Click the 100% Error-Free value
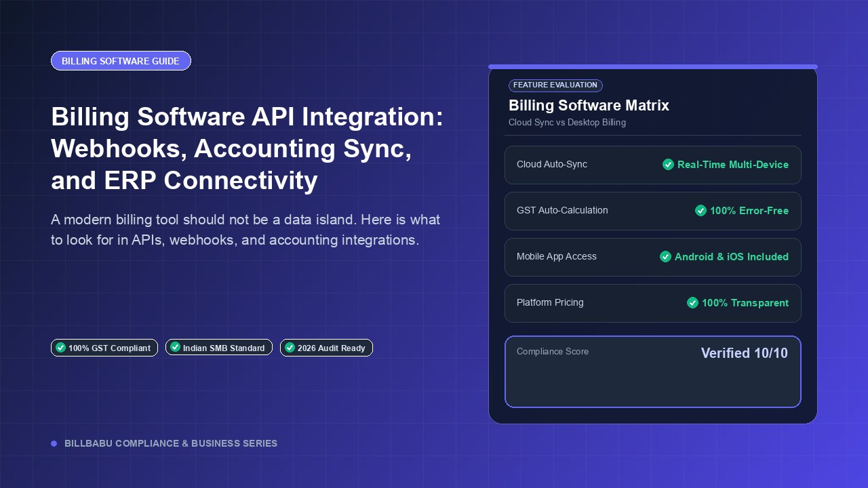 click(749, 211)
